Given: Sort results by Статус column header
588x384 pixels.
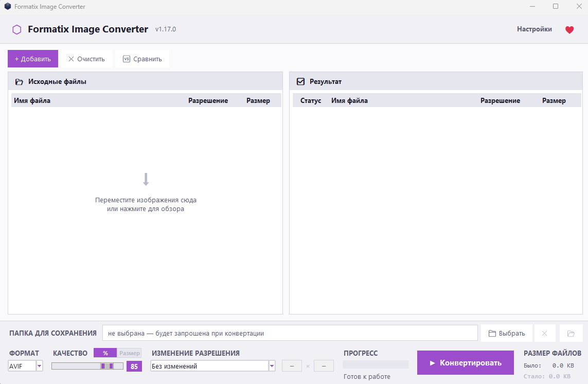Looking at the screenshot, I should point(311,100).
